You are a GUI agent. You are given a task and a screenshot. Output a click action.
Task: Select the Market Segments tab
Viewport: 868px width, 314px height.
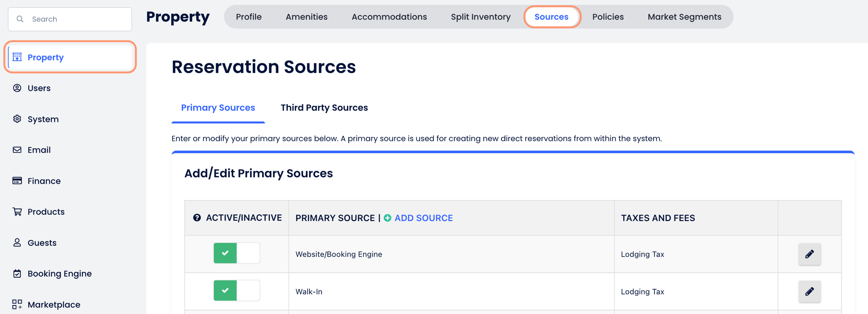(x=684, y=17)
